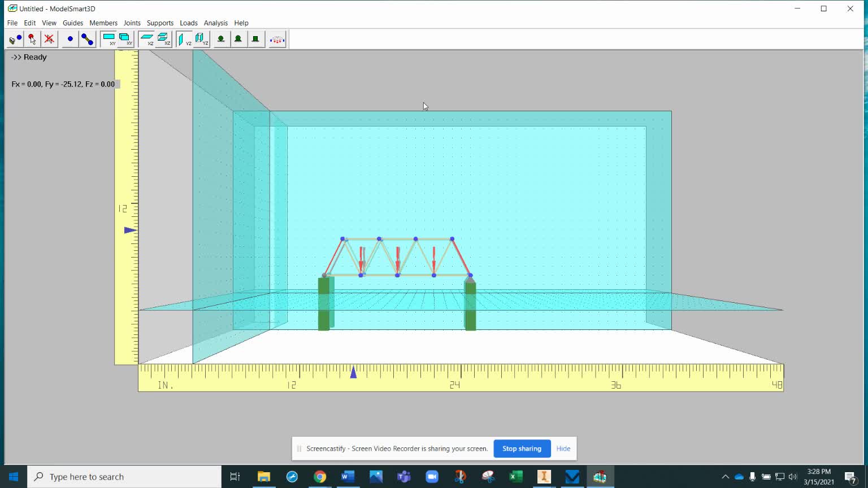The width and height of the screenshot is (868, 488).
Task: Open the Supports menu
Action: (160, 23)
